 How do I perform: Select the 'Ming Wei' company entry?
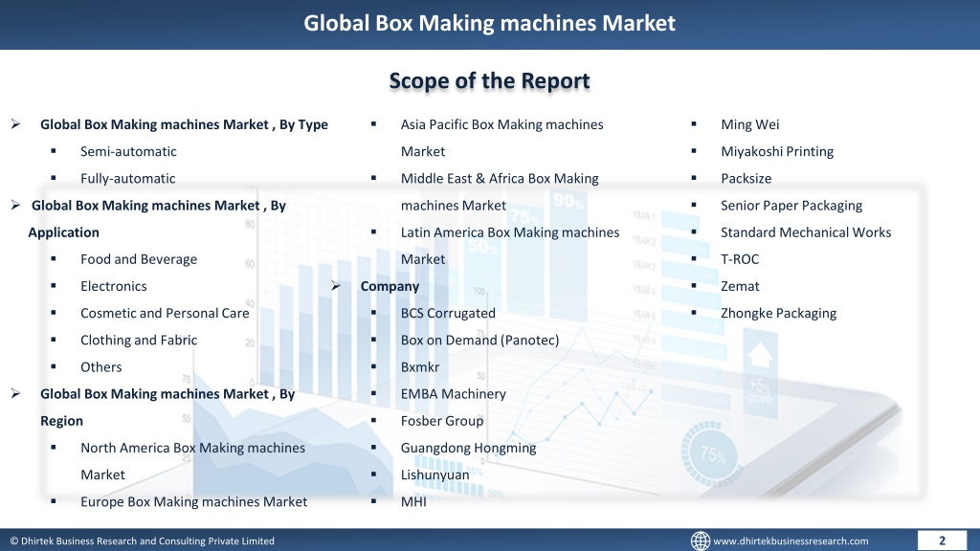750,124
